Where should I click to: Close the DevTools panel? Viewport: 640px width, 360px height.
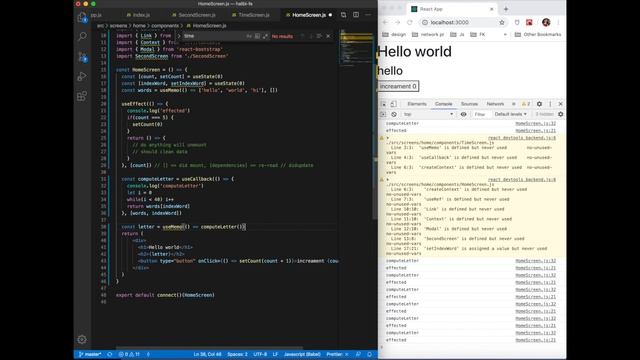pos(560,104)
